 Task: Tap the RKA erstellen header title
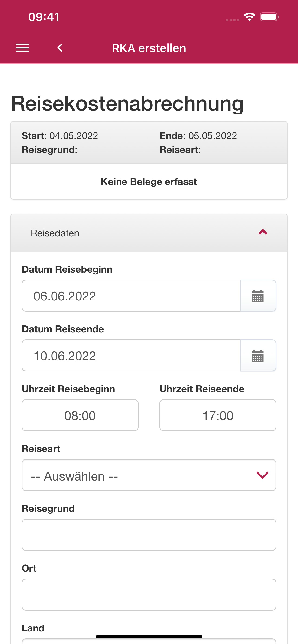[x=149, y=48]
